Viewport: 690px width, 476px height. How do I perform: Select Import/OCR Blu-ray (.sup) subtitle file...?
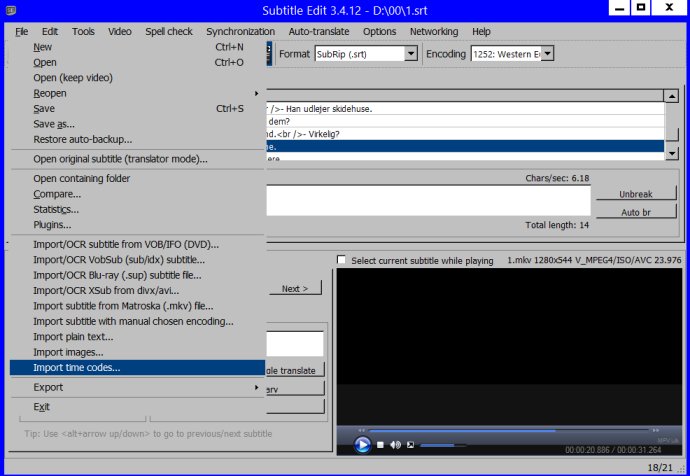tap(137, 275)
